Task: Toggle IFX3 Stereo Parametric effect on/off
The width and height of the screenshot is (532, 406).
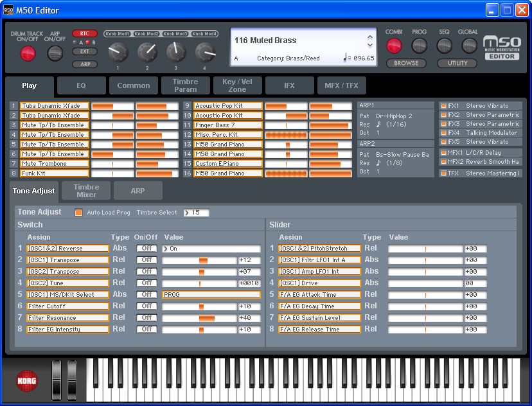Action: click(x=443, y=124)
